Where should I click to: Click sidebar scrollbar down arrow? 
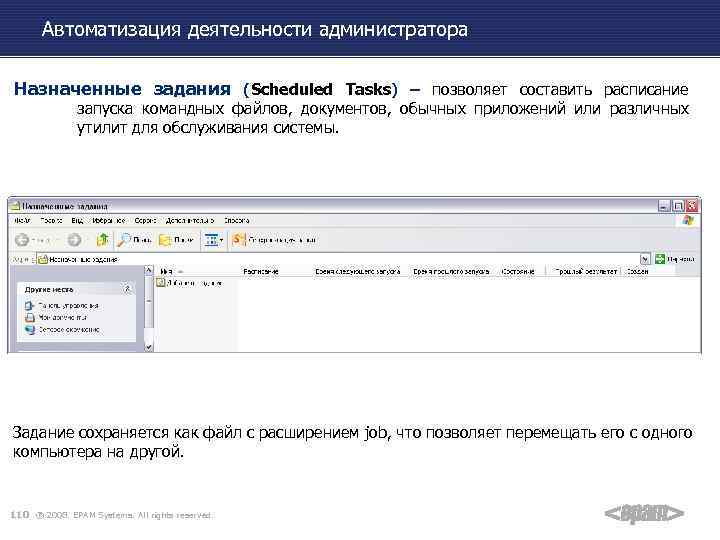[149, 347]
